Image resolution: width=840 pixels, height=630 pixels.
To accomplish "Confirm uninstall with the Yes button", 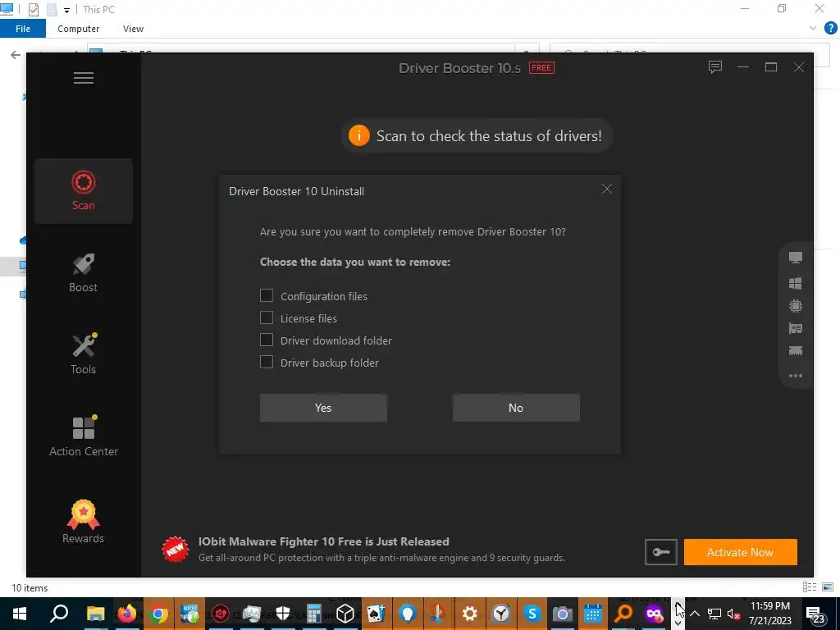I will pyautogui.click(x=323, y=408).
